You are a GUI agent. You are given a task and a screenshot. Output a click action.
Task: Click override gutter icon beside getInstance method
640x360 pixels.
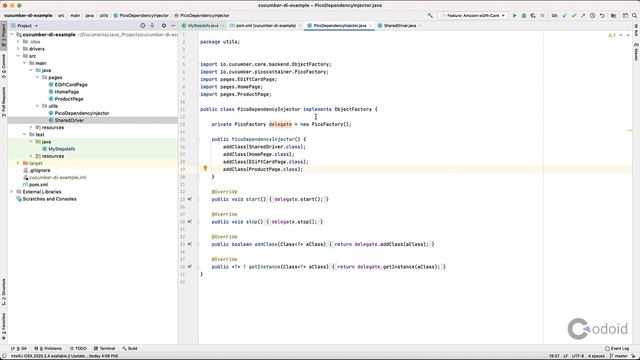click(x=189, y=267)
